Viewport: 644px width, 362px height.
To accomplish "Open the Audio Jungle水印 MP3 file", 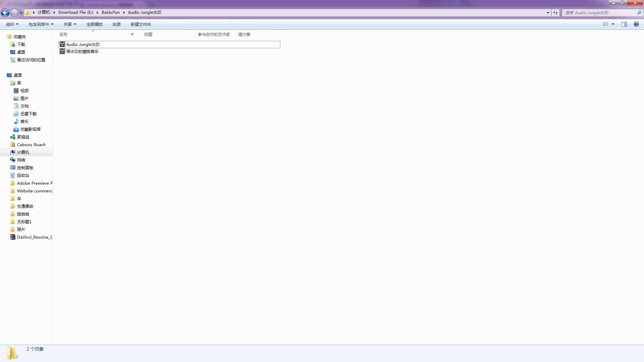I will coord(83,44).
